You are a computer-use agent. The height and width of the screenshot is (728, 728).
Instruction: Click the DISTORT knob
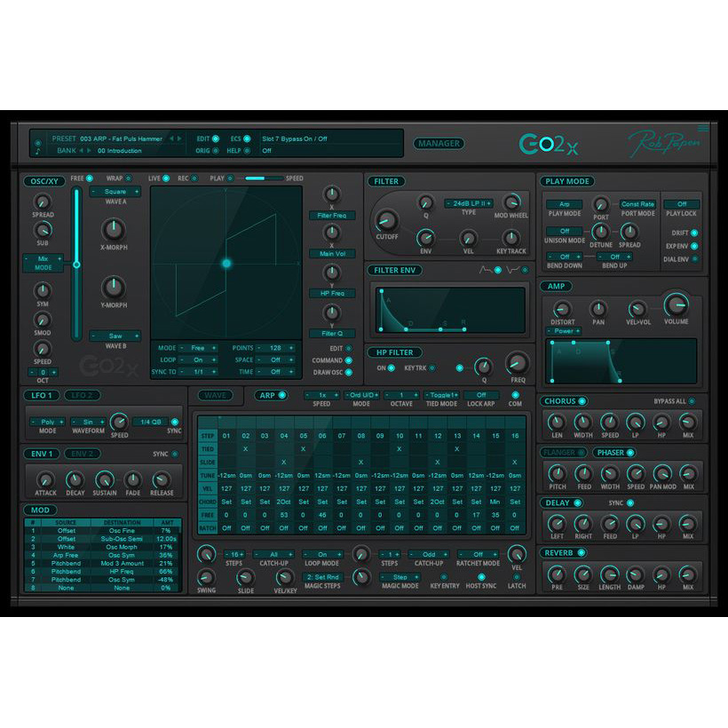click(x=562, y=309)
